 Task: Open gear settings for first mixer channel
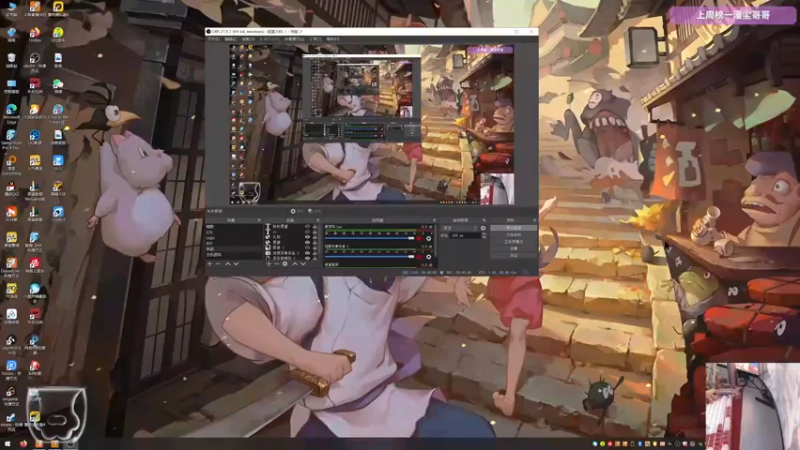[429, 238]
